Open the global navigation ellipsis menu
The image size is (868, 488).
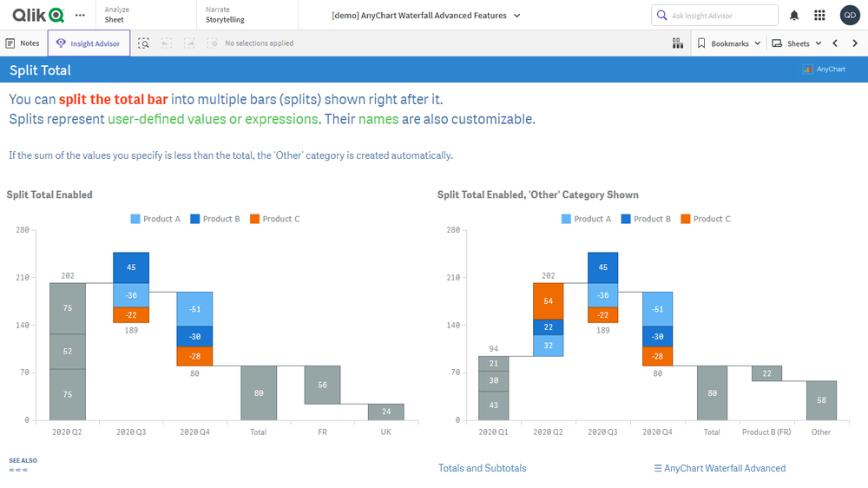80,16
